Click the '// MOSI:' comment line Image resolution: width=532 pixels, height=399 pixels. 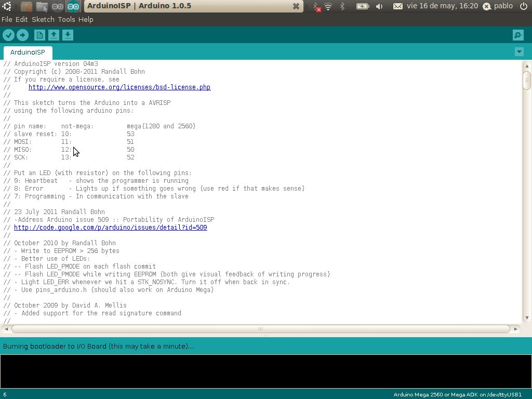point(69,142)
